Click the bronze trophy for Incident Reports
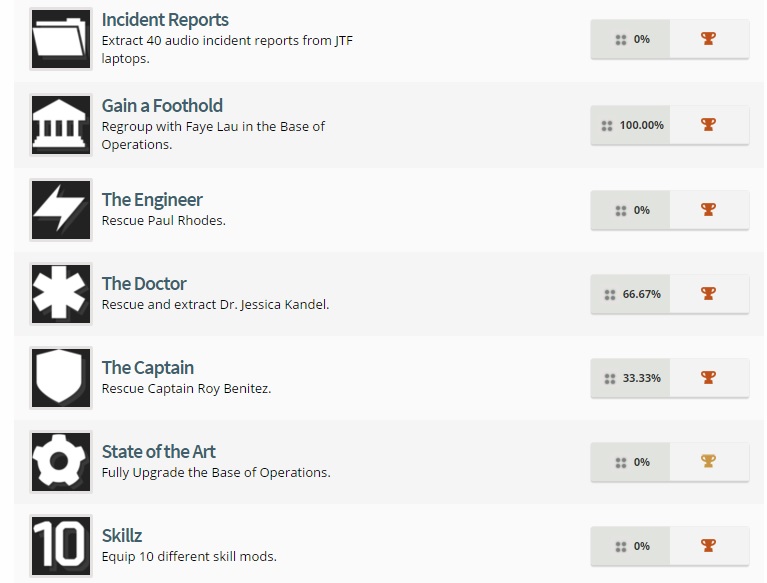The image size is (767, 583). (708, 38)
